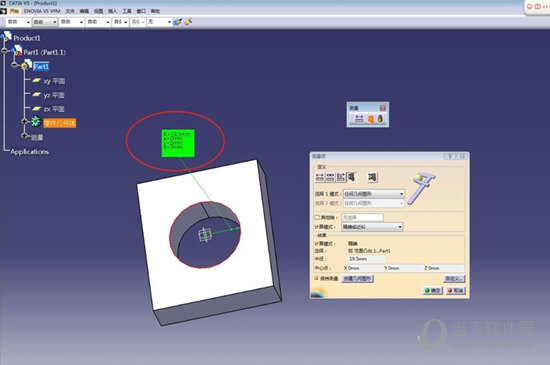
Task: Select third measure mode icon in Definition section
Action: coord(341,177)
